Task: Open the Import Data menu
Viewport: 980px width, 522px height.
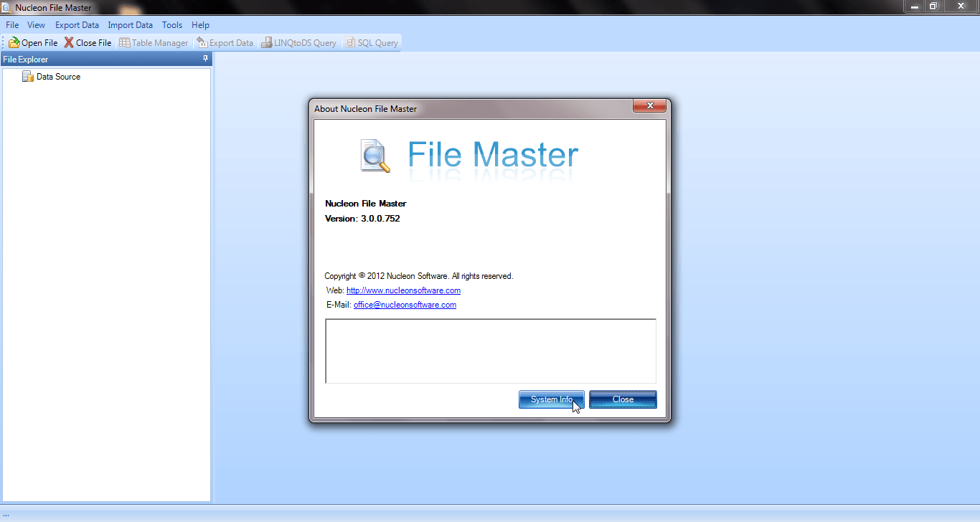Action: (130, 25)
